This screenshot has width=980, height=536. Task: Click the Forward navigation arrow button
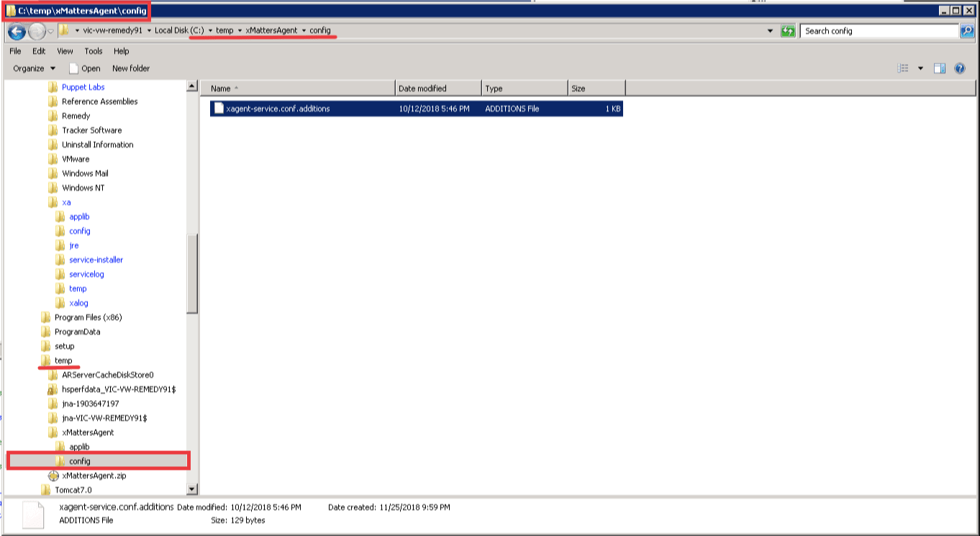point(37,32)
